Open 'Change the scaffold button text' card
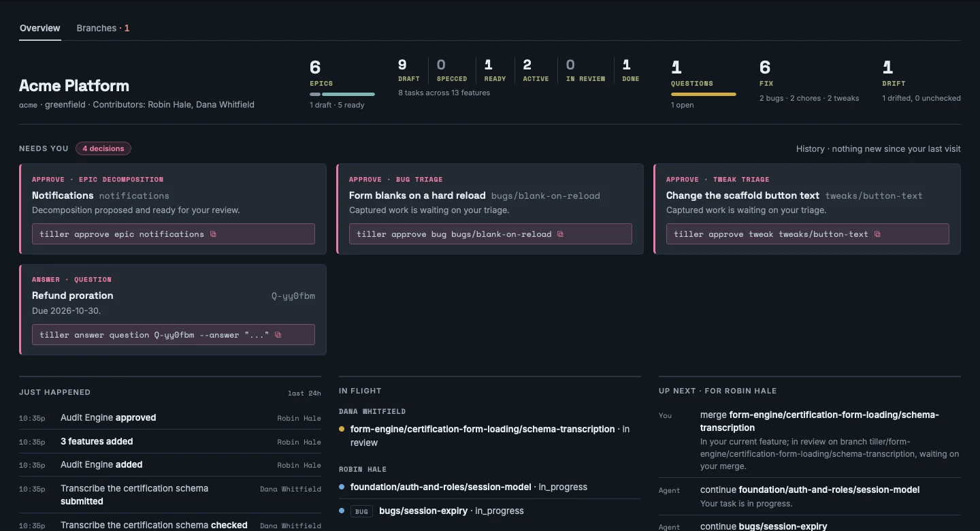980x531 pixels. coord(807,209)
